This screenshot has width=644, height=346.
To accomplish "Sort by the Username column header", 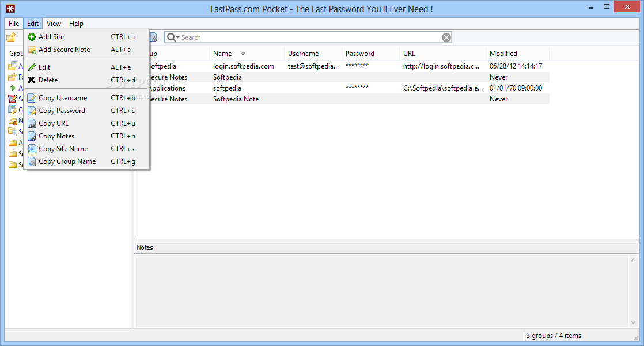I will click(313, 54).
